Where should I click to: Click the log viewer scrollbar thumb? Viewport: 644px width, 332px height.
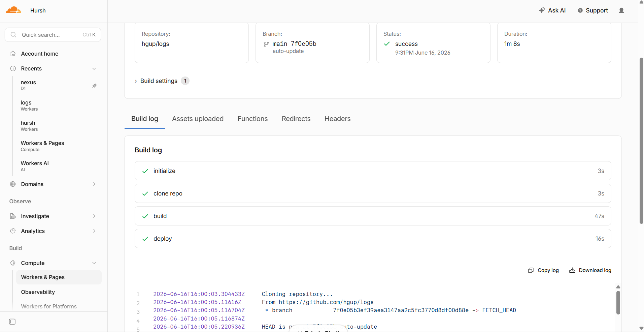tap(618, 303)
